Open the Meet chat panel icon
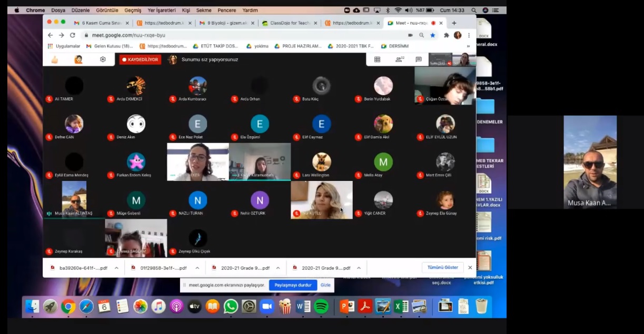644x334 pixels. click(x=419, y=59)
